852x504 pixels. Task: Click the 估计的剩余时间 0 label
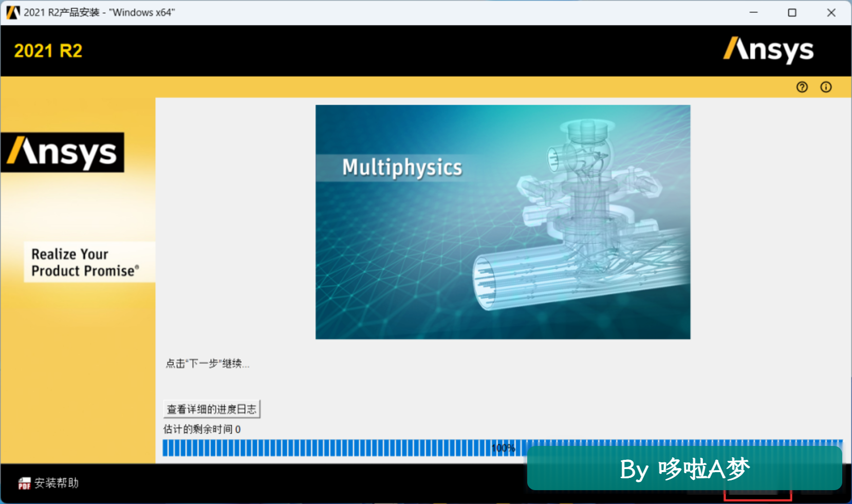pyautogui.click(x=202, y=429)
